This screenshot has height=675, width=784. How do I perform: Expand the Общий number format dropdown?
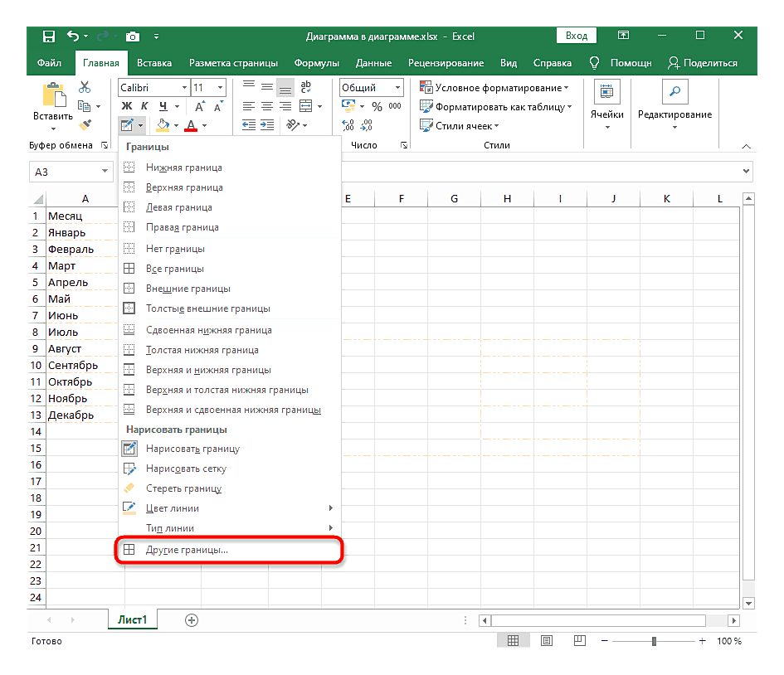pos(398,87)
